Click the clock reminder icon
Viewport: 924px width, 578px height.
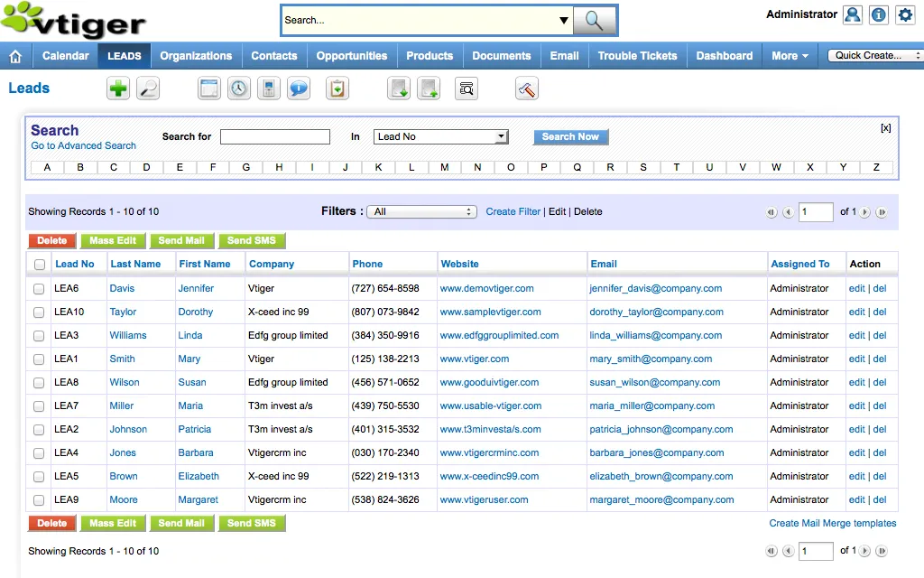[x=238, y=88]
